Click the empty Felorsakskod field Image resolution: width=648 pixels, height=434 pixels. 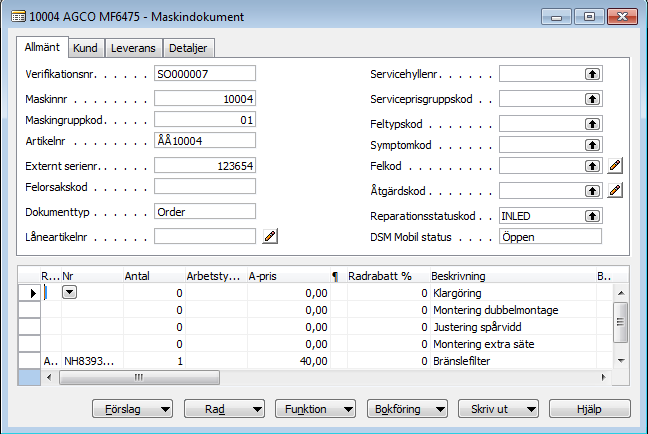tap(205, 186)
